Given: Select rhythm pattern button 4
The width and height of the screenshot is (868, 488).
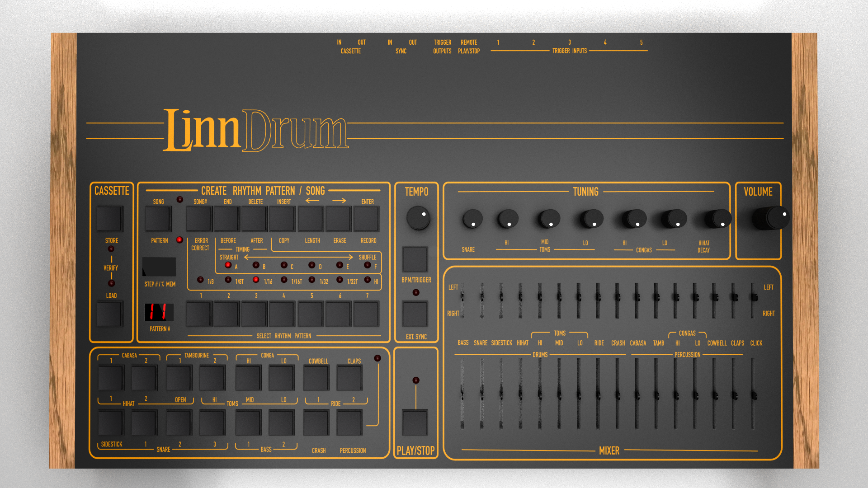Looking at the screenshot, I should tap(282, 314).
